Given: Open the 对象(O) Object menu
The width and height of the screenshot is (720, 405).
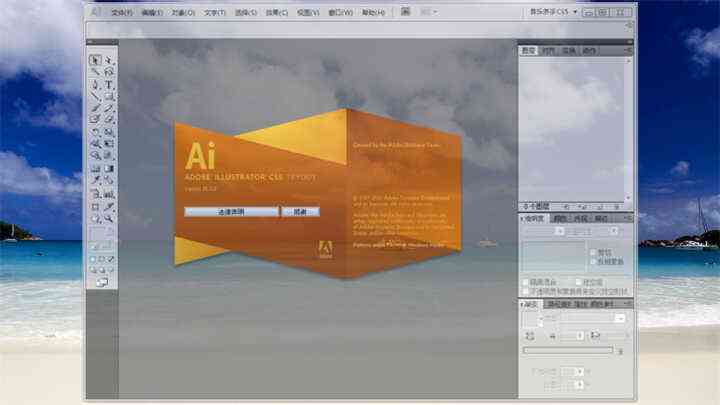Looking at the screenshot, I should (183, 12).
